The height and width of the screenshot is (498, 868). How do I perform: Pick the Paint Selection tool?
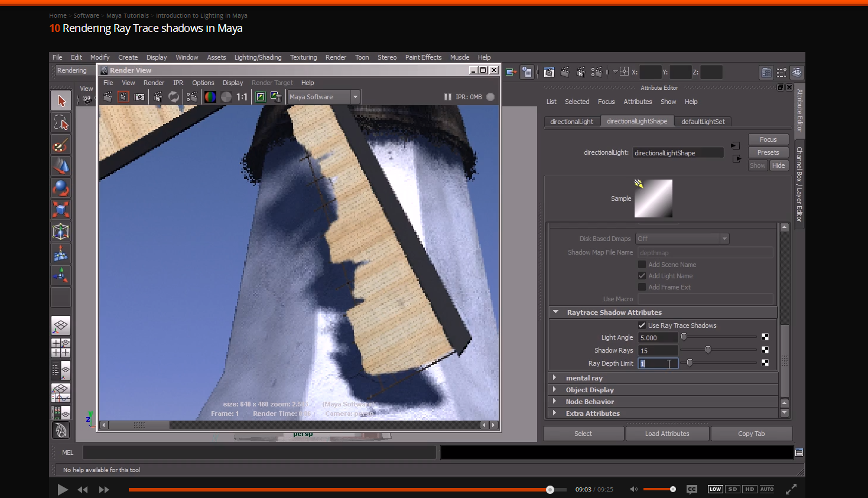61,145
